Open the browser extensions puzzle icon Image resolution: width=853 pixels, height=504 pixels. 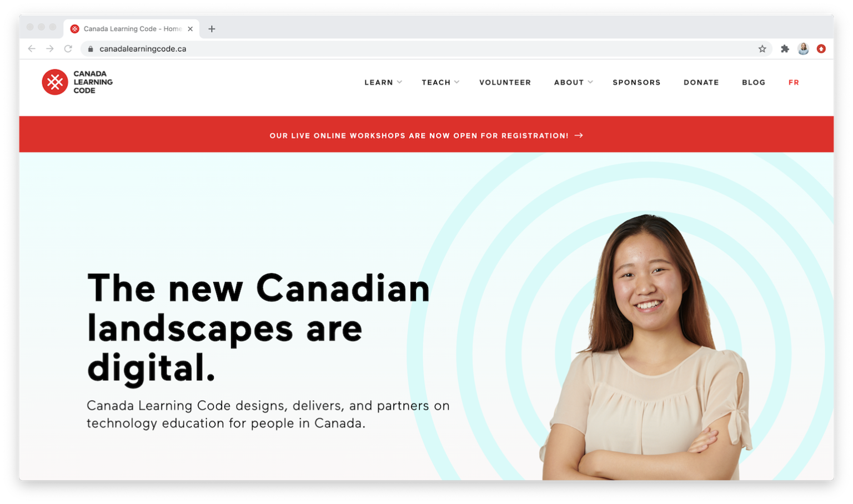coord(785,49)
